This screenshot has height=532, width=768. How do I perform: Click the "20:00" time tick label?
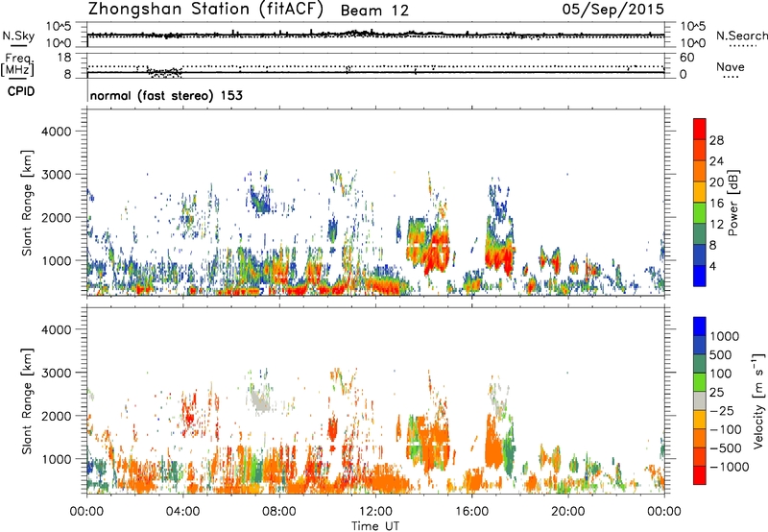tap(567, 512)
